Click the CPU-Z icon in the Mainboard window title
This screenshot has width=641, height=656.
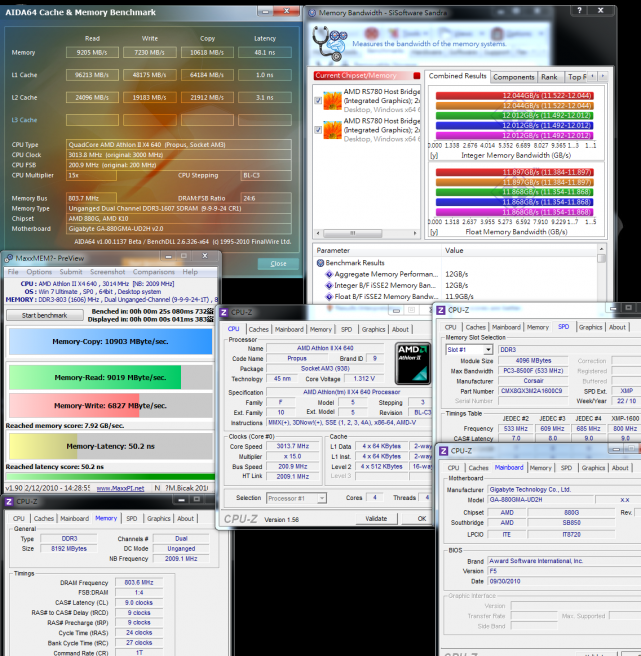(x=444, y=451)
